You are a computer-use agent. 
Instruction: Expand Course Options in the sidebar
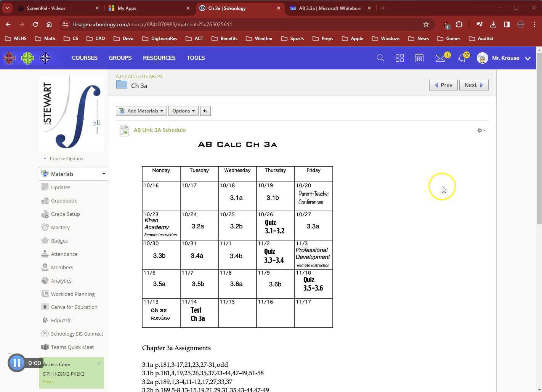click(x=66, y=158)
